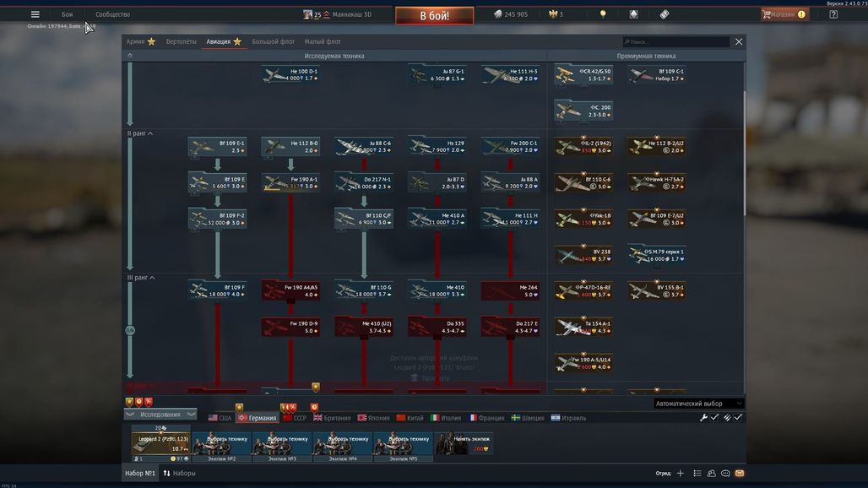Open the contacts list icon
The width and height of the screenshot is (868, 488).
(x=697, y=473)
